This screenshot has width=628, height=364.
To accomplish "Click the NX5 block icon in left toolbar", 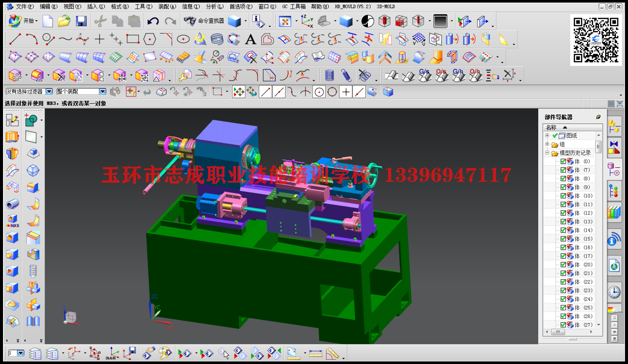I will click(12, 221).
